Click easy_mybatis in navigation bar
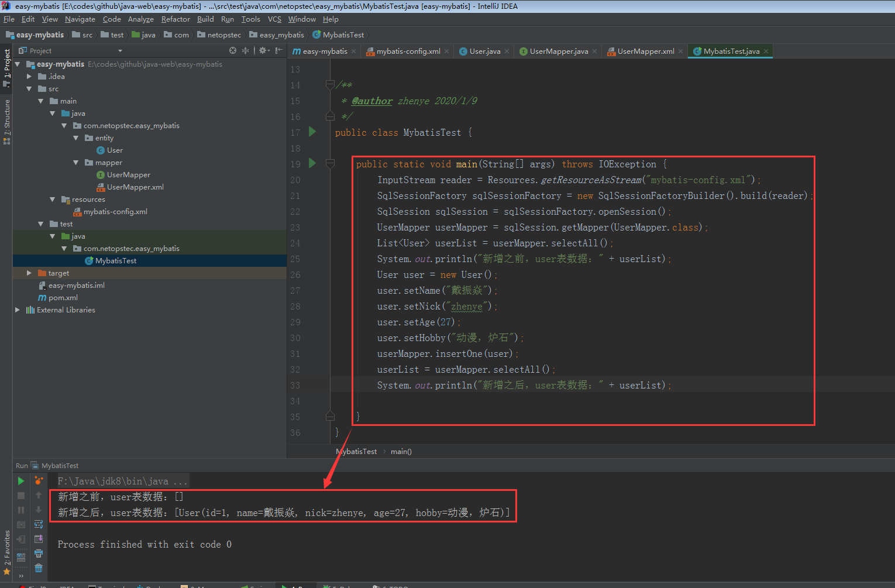This screenshot has width=895, height=588. [x=277, y=35]
